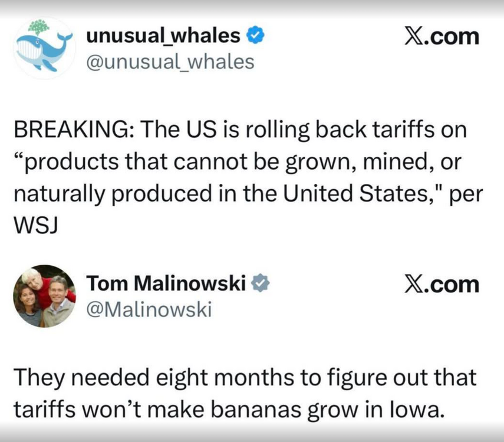
Task: Select the @Malinowski handle
Action: pyautogui.click(x=149, y=309)
